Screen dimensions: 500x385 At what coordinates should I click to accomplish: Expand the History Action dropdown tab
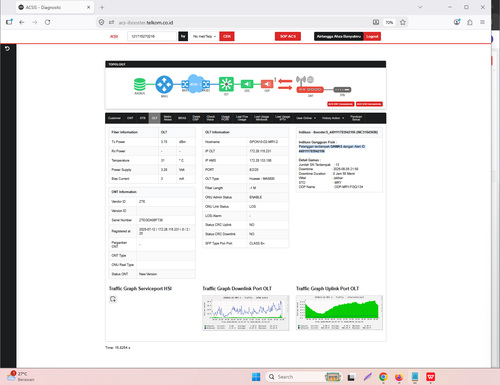(333, 118)
